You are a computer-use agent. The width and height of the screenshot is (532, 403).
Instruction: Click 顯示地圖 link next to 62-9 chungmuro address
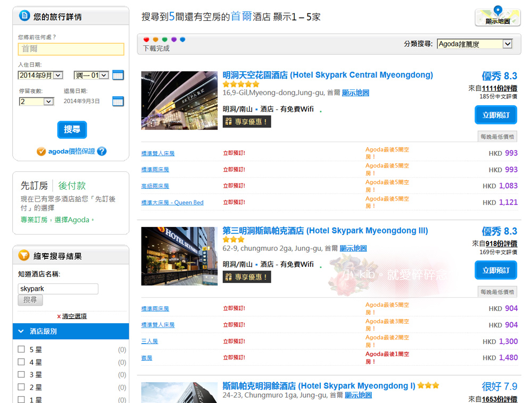tap(353, 248)
